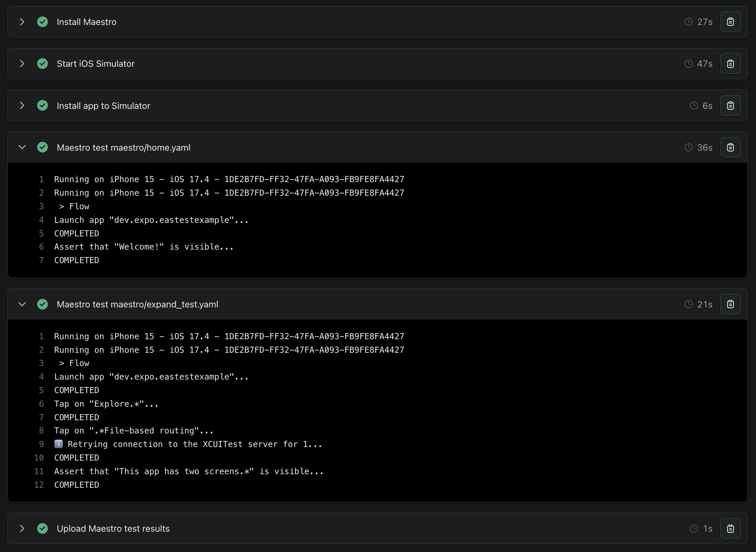Click the Upload Maestro test results label
The image size is (756, 552).
[113, 528]
